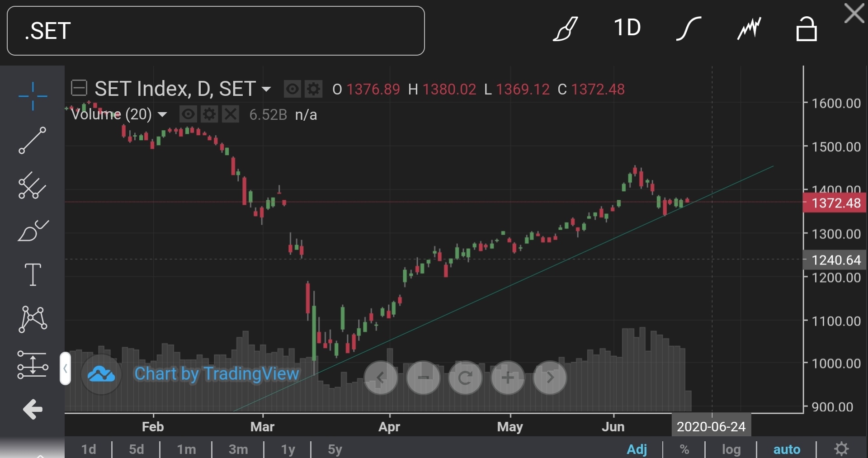
Task: Select the crosshair cursor tool
Action: pyautogui.click(x=33, y=96)
